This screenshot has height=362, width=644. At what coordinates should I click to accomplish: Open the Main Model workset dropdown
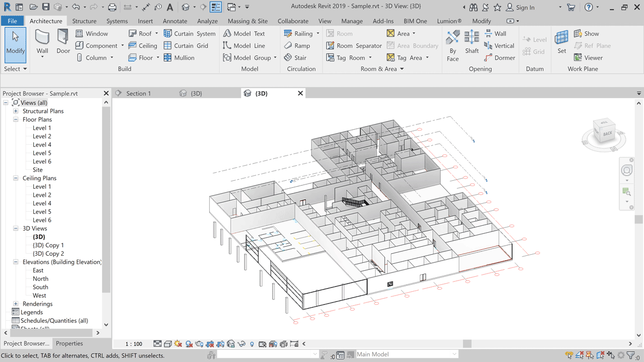point(407,354)
